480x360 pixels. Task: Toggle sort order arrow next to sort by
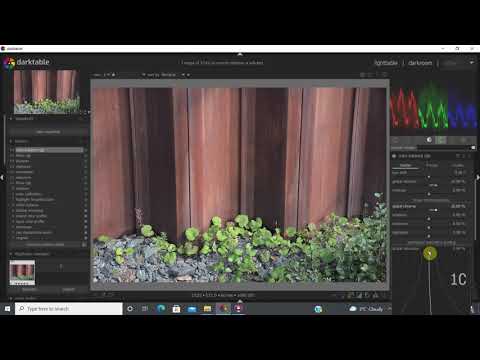[188, 75]
